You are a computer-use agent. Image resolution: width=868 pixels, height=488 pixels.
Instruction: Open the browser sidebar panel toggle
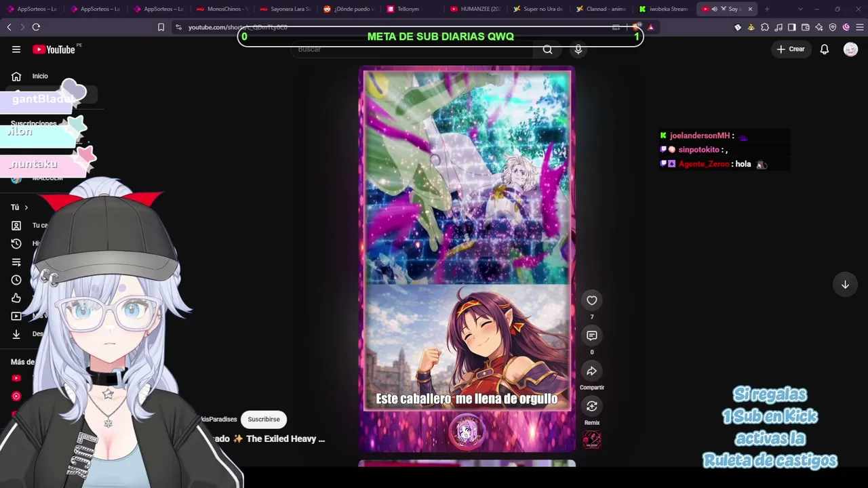click(792, 27)
